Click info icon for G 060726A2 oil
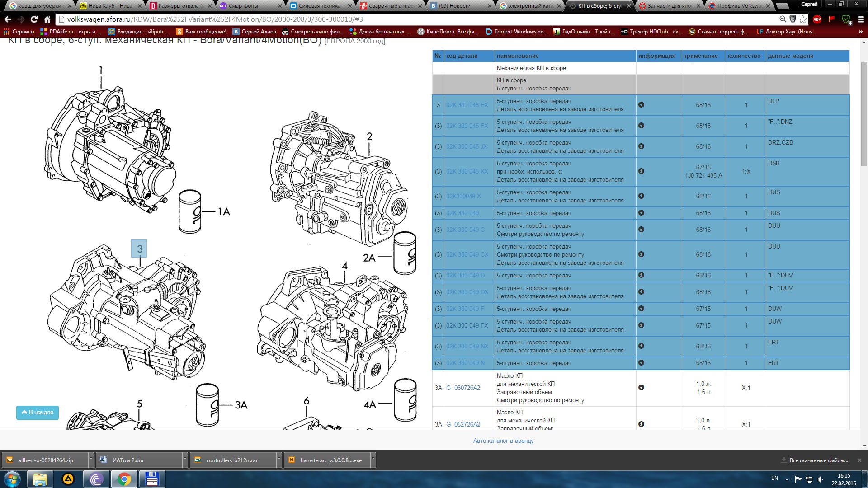868x488 pixels. tap(641, 388)
